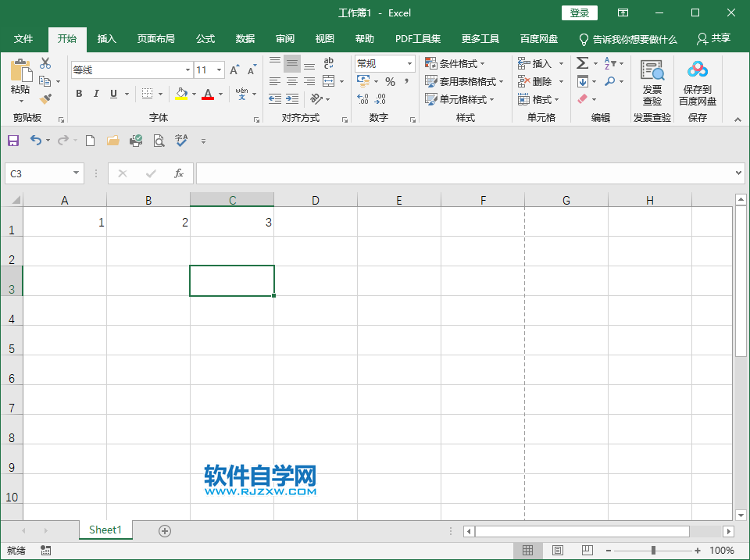Open the 条件格式 (Conditional Formatting) dropdown

pos(458,64)
